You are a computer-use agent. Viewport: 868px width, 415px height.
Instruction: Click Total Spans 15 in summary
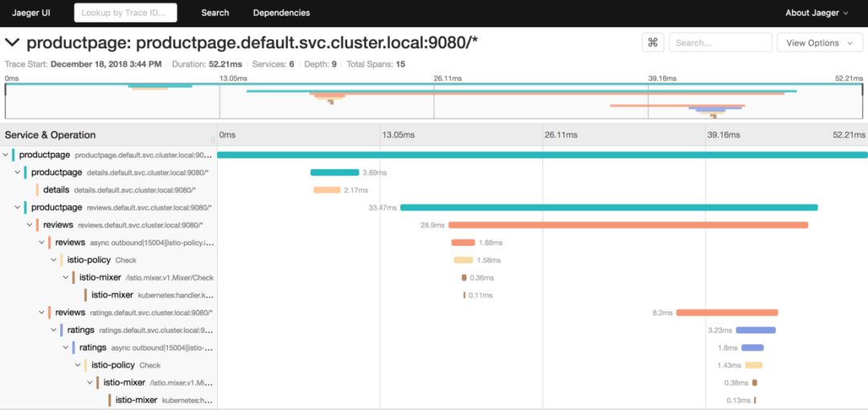click(375, 64)
